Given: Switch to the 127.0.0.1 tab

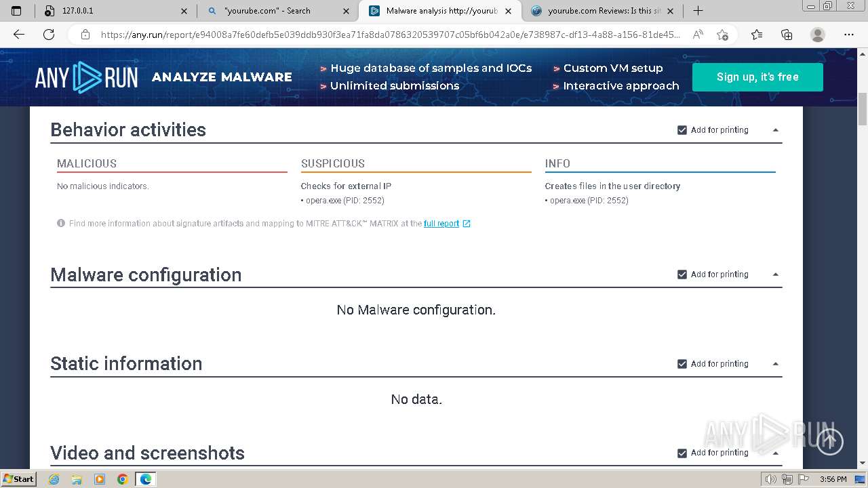Looking at the screenshot, I should tap(115, 11).
